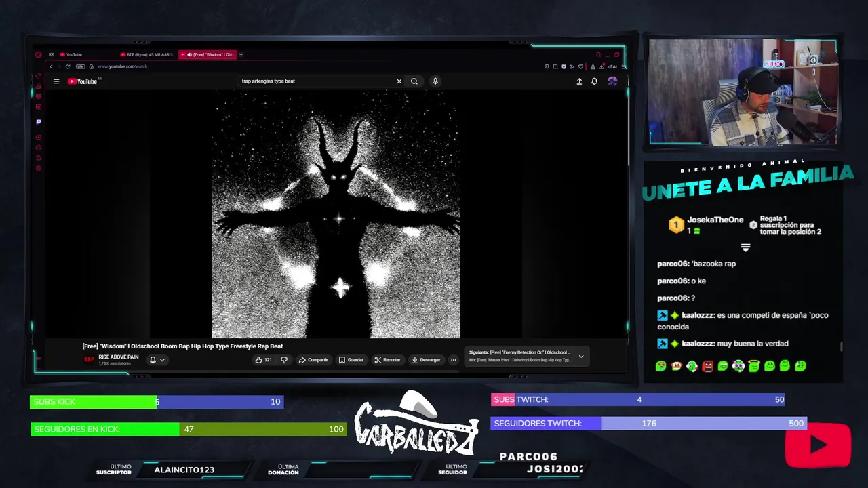Activate YouTube voice search microphone
This screenshot has width=868, height=488.
435,81
